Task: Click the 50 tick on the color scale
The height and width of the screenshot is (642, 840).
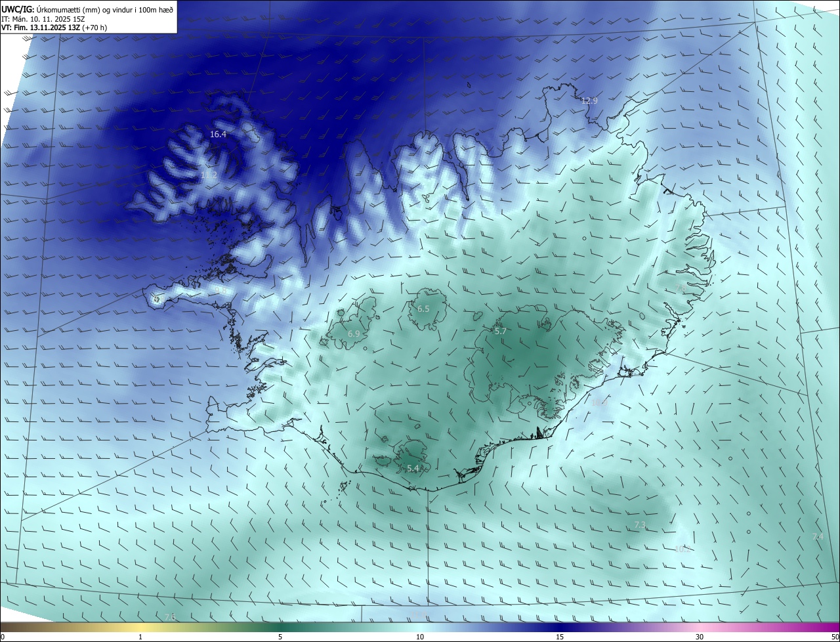Action: click(x=835, y=637)
